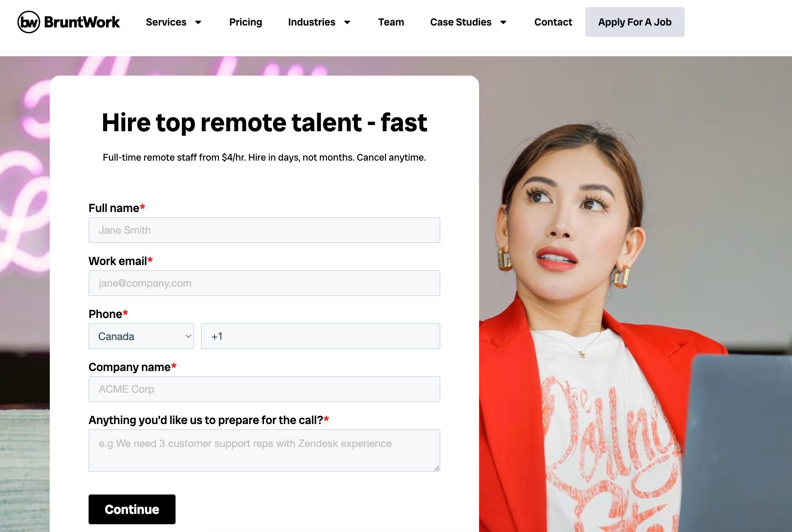Open the Team page
792x532 pixels.
(391, 22)
